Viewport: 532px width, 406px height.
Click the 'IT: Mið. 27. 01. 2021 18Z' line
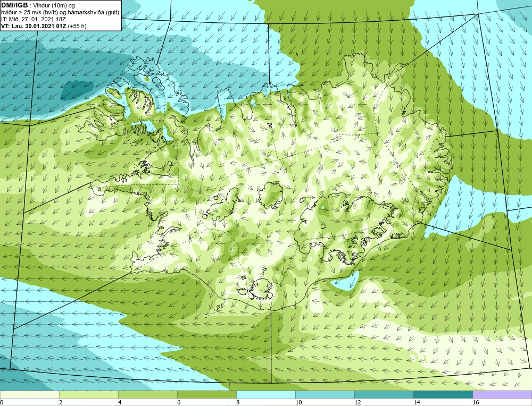point(33,19)
